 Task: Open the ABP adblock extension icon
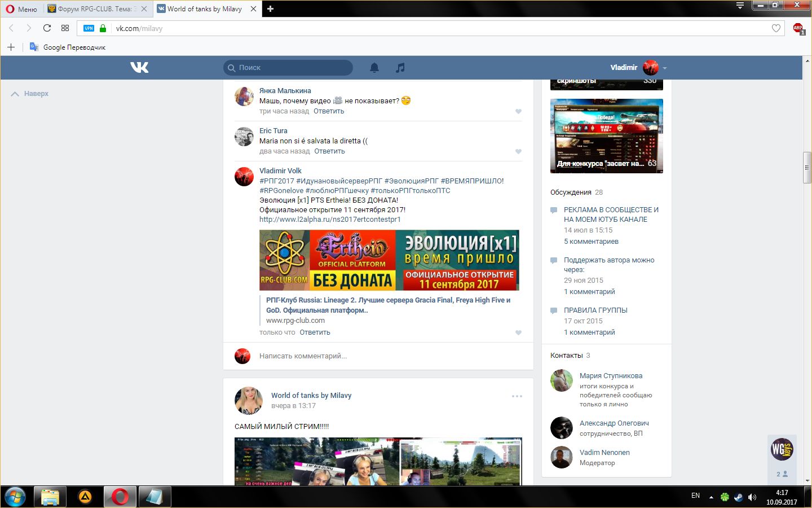798,28
